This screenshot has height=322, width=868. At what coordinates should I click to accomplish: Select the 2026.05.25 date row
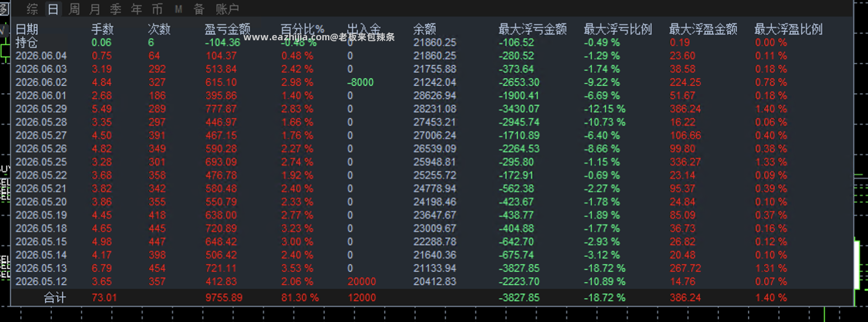(41, 162)
